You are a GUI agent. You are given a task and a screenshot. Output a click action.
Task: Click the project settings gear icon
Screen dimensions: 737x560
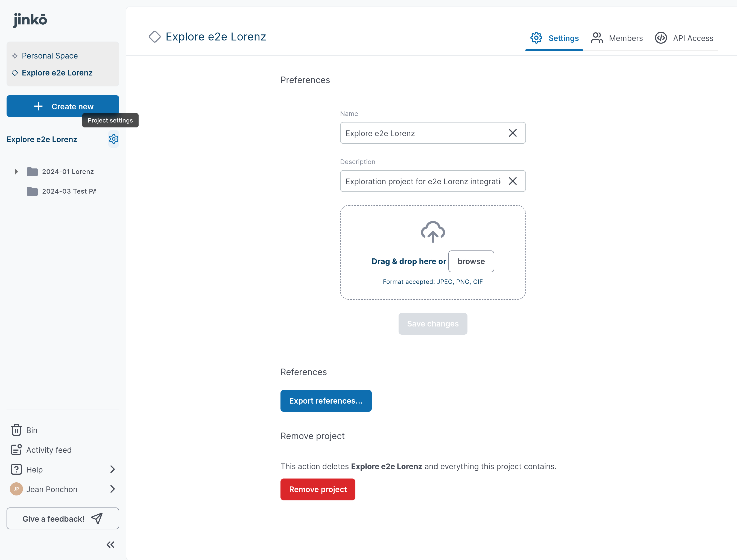114,139
